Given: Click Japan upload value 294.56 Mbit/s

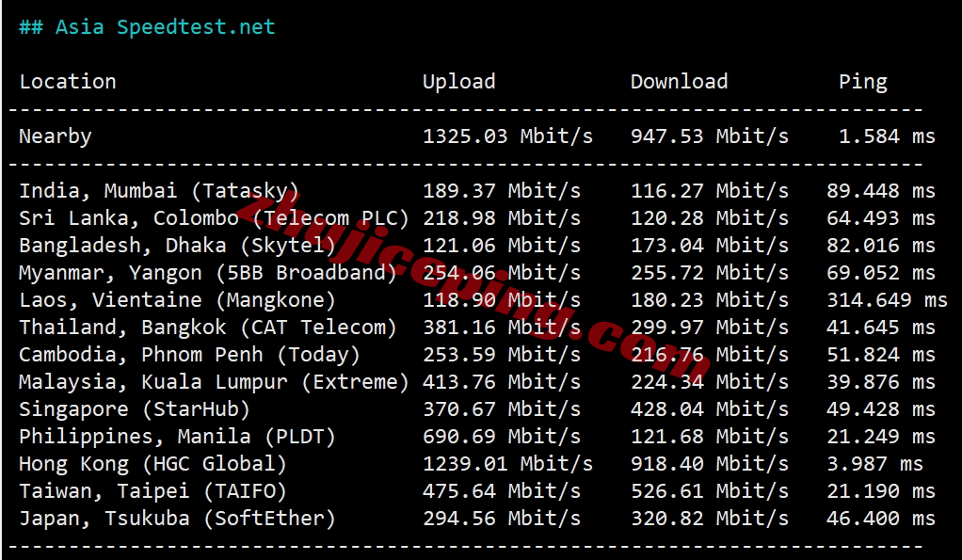Looking at the screenshot, I should 502,519.
